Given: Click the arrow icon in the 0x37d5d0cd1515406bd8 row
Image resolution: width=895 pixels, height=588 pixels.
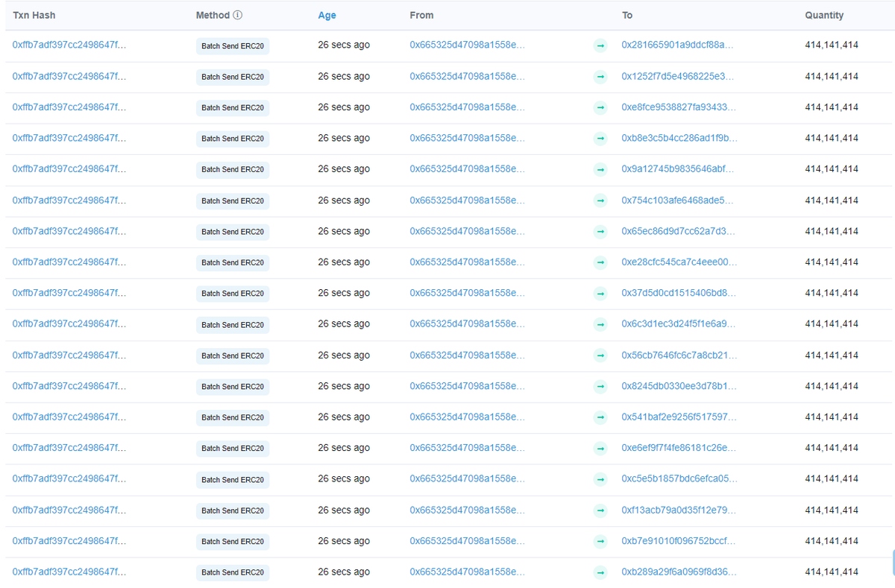Looking at the screenshot, I should (600, 294).
